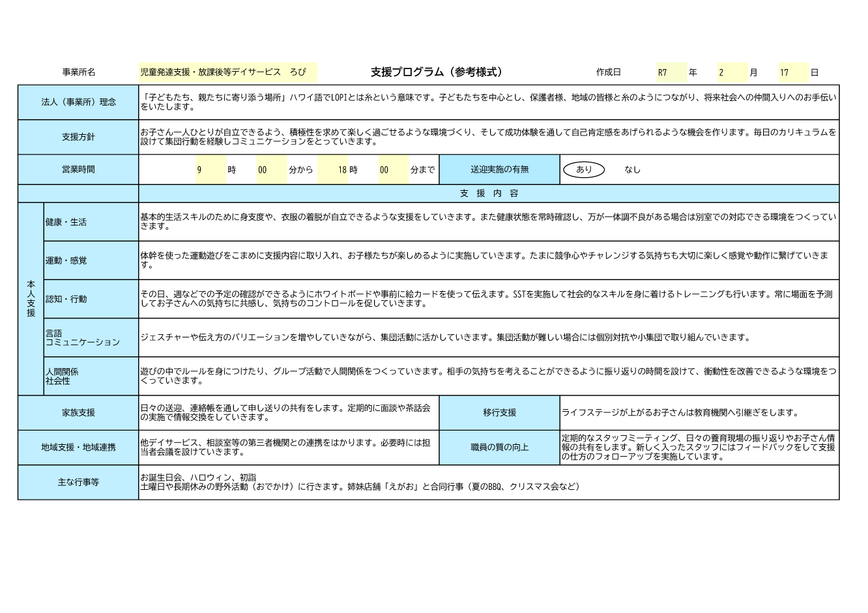Choose the なし transport option
This screenshot has width=868, height=613.
[632, 170]
